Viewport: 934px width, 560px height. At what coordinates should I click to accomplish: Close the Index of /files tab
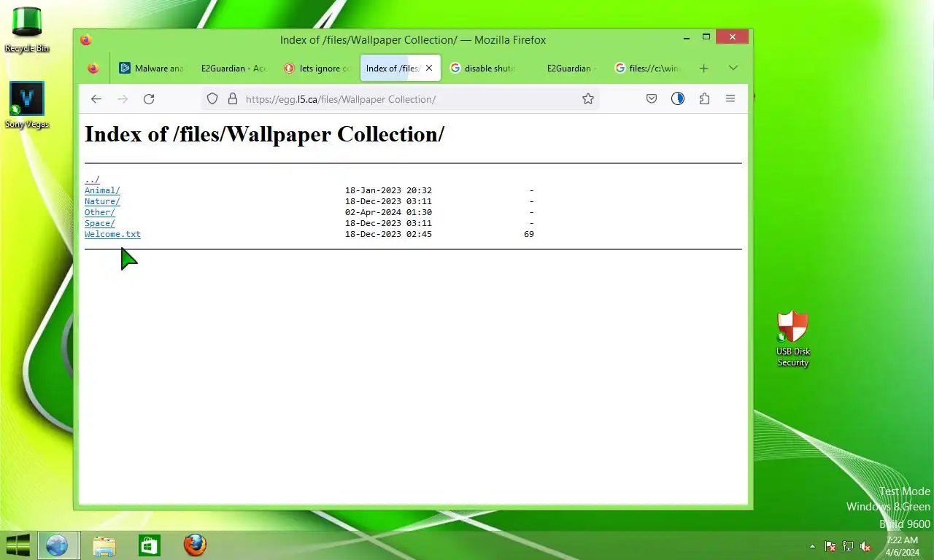(x=429, y=68)
